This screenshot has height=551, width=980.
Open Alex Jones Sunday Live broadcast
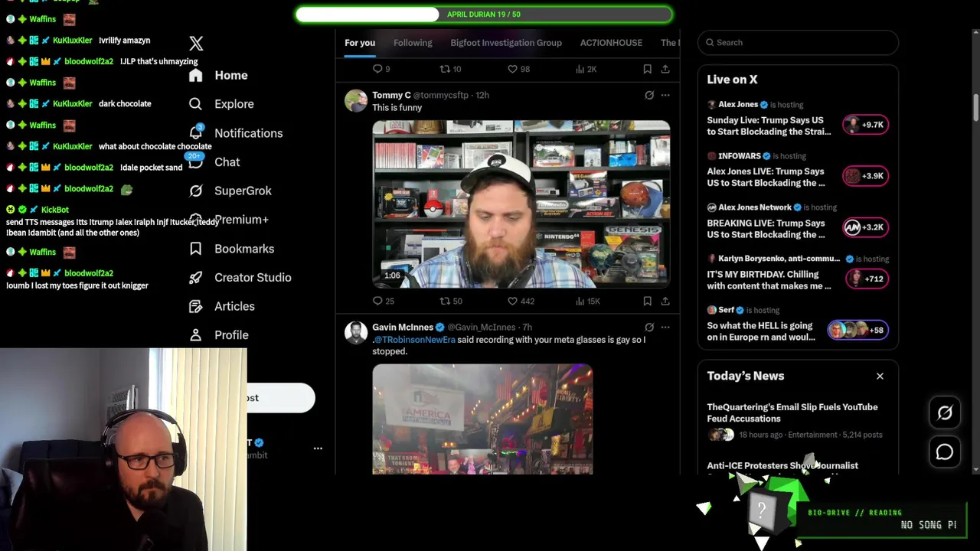click(x=797, y=119)
